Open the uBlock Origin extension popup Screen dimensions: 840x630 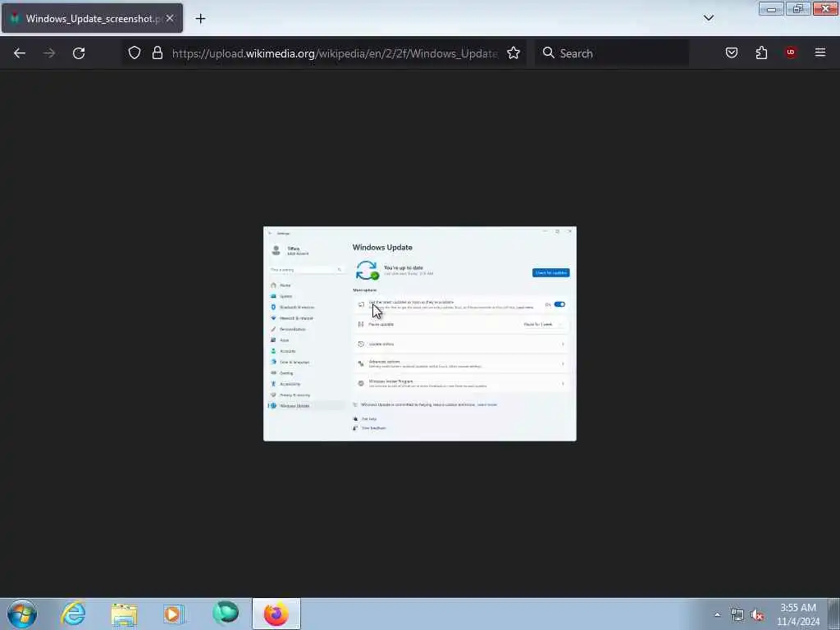click(x=791, y=52)
